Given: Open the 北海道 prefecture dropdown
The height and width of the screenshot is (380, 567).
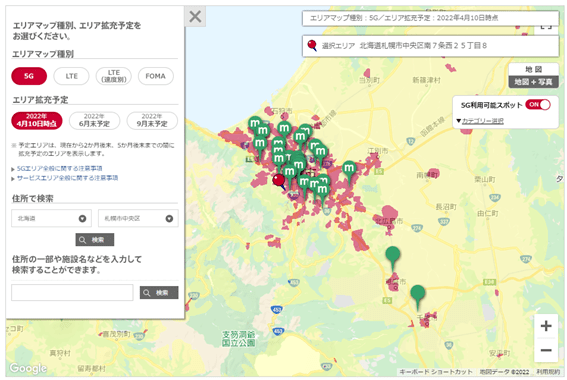Looking at the screenshot, I should click(51, 218).
